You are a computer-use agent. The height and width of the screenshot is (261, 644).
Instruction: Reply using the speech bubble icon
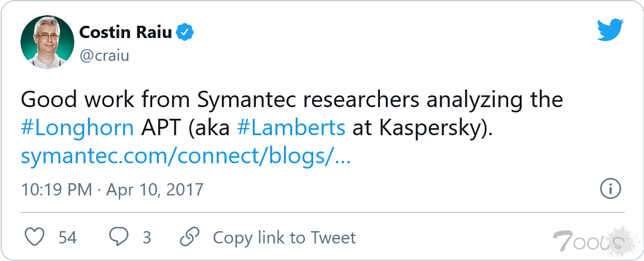(x=119, y=237)
